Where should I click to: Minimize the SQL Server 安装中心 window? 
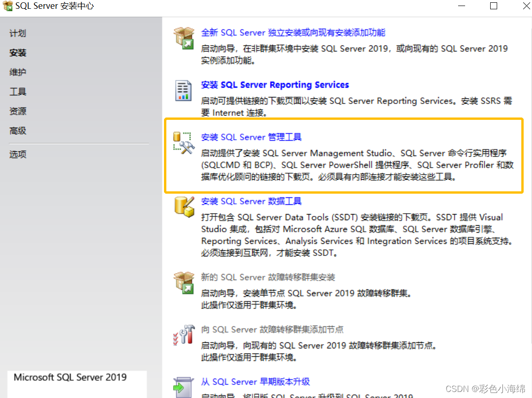[x=461, y=6]
